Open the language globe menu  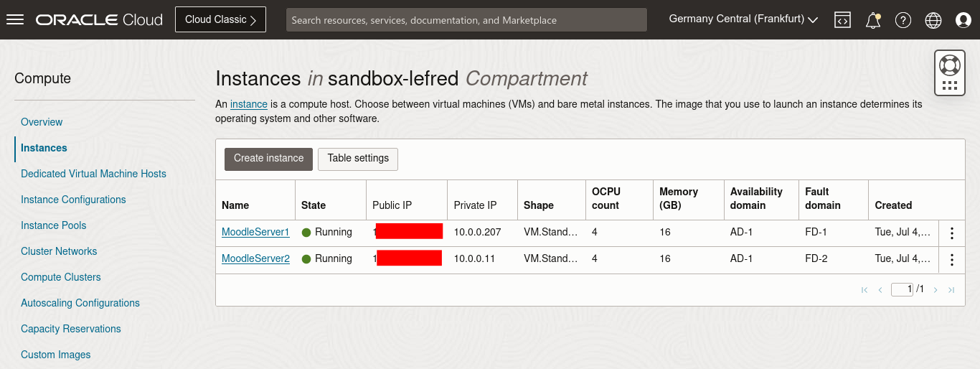(x=933, y=20)
